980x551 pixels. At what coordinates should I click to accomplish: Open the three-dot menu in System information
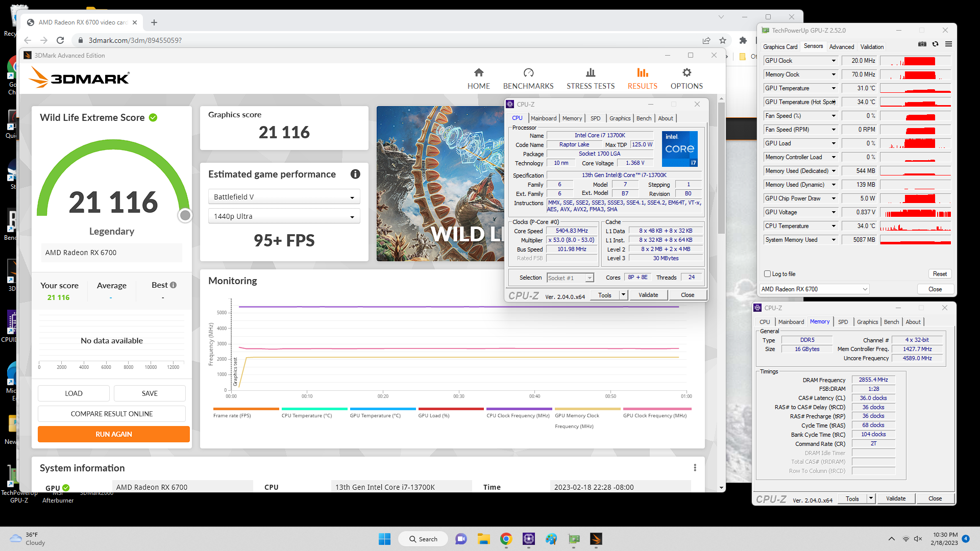(x=695, y=468)
